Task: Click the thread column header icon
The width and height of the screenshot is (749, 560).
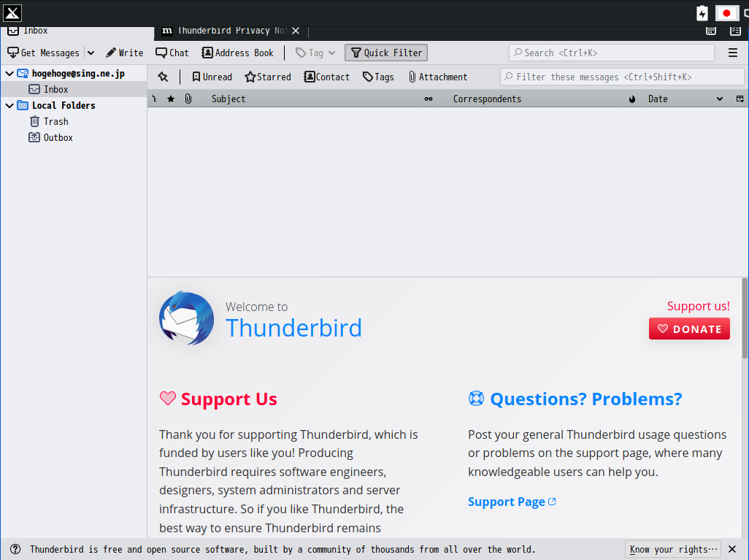Action: 155,99
